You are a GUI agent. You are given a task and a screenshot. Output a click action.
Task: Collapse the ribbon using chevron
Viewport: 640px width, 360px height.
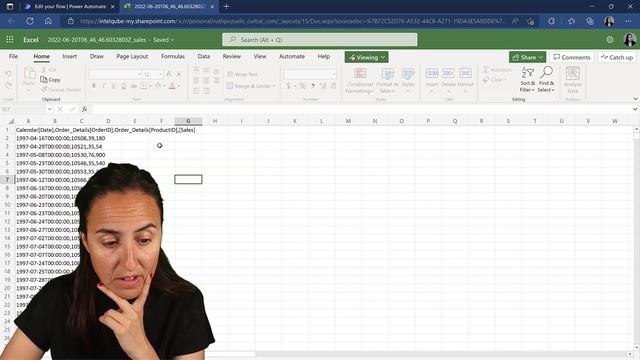[x=635, y=99]
